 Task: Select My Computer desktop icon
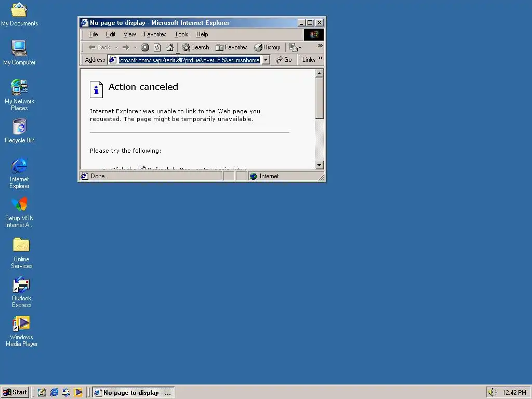pos(19,52)
